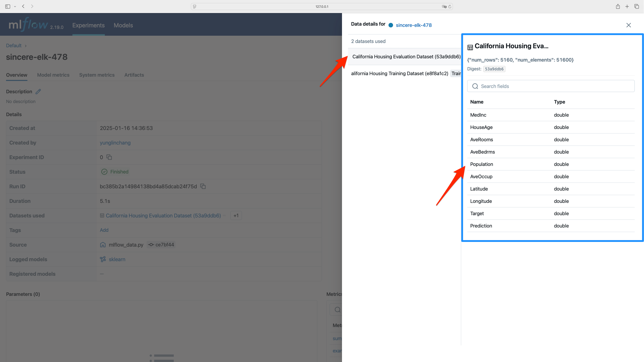Click the Safari share icon
Viewport: 644px width, 362px height.
[x=618, y=7]
